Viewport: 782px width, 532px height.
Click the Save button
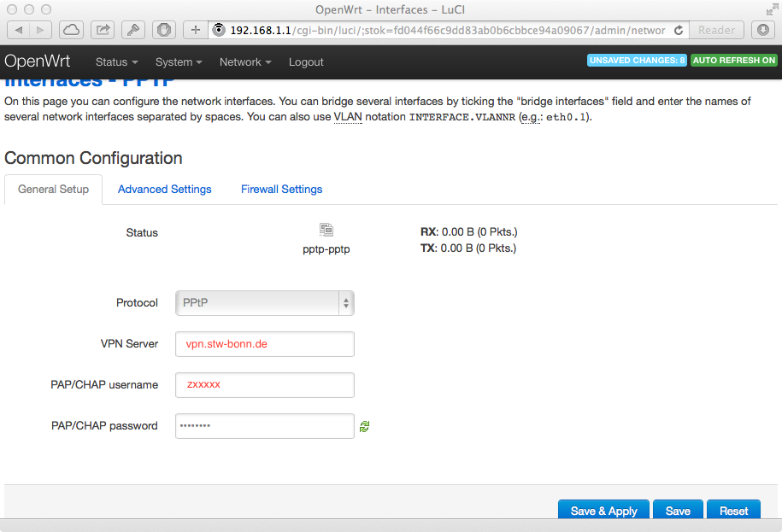click(678, 510)
